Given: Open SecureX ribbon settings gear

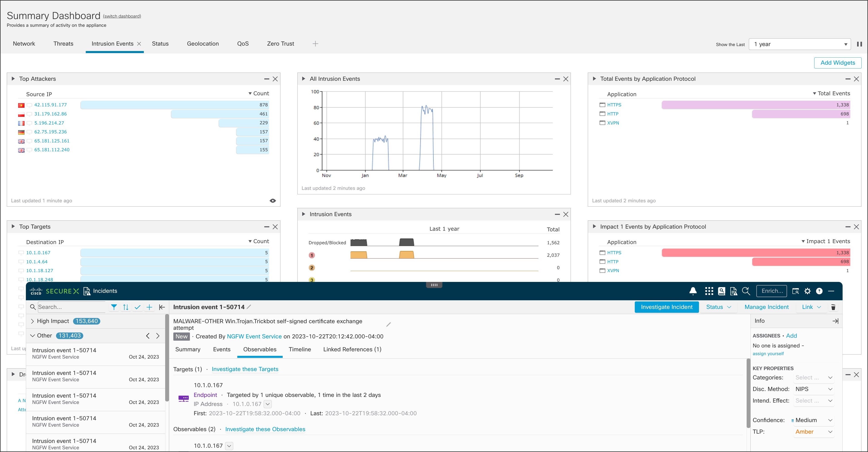Looking at the screenshot, I should pyautogui.click(x=807, y=291).
